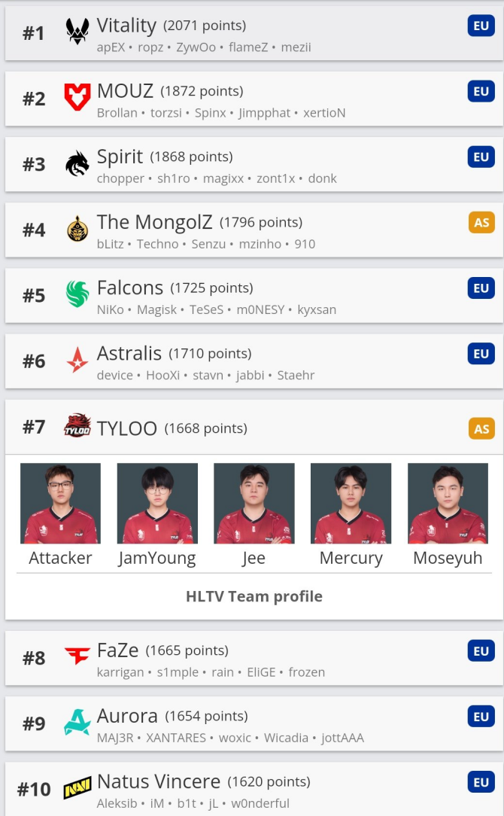The image size is (504, 816).
Task: Click the JamYoung player name
Action: (157, 558)
